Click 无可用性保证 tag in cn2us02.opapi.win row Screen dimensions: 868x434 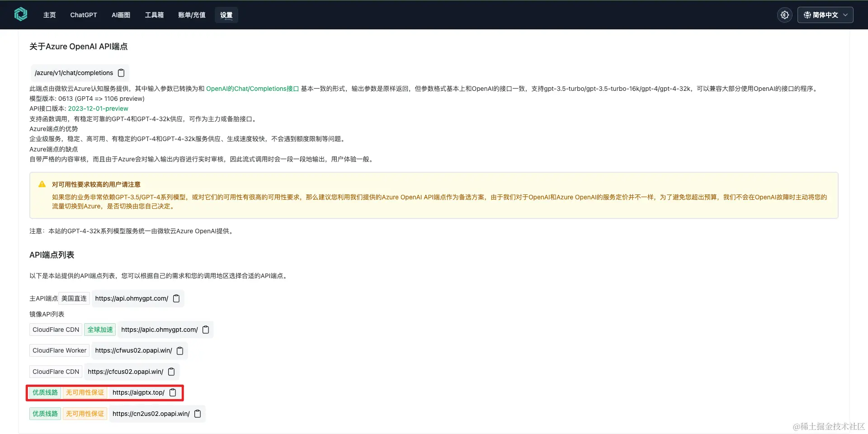85,414
